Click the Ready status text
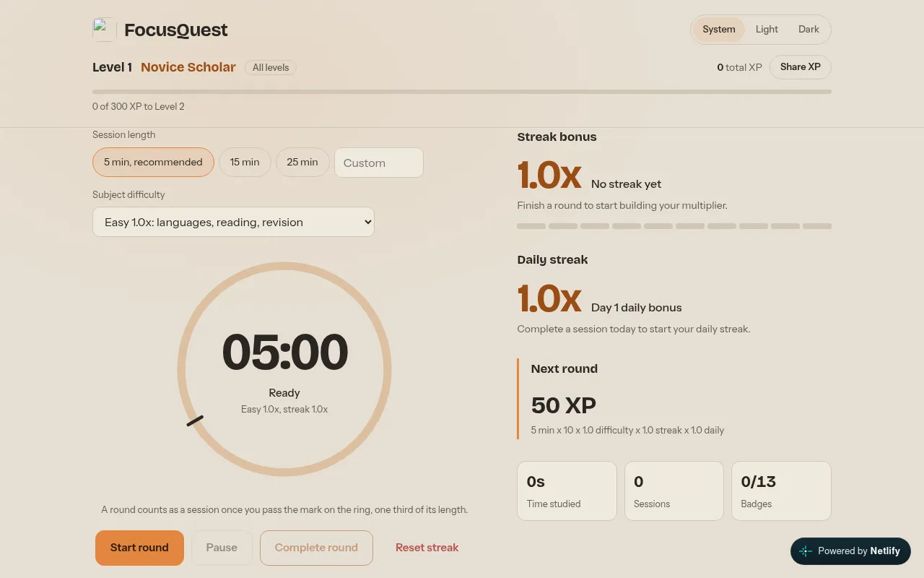Image resolution: width=924 pixels, height=578 pixels. click(284, 393)
